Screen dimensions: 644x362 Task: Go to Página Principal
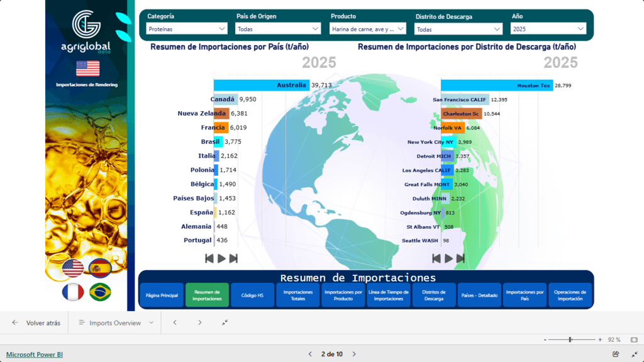point(162,295)
